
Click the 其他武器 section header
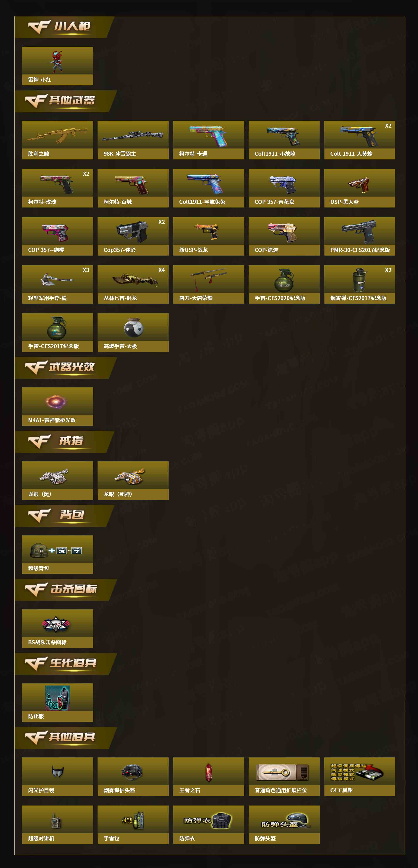tap(66, 101)
